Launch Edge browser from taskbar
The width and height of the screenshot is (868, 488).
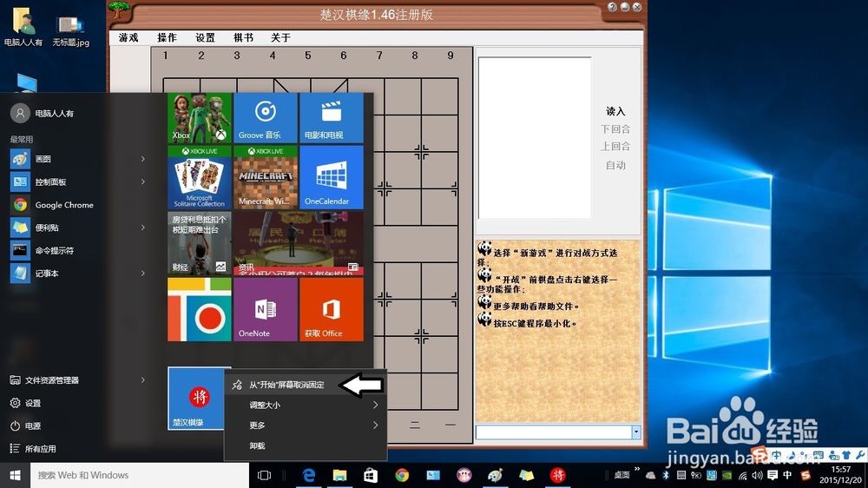(308, 475)
